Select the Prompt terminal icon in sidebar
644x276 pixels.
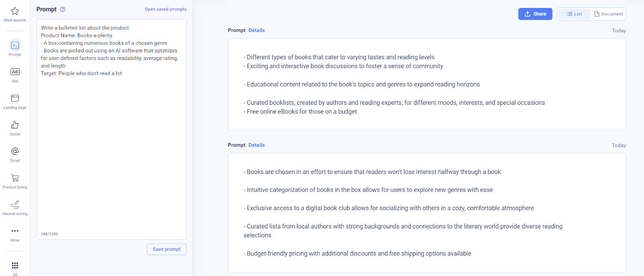click(x=15, y=45)
